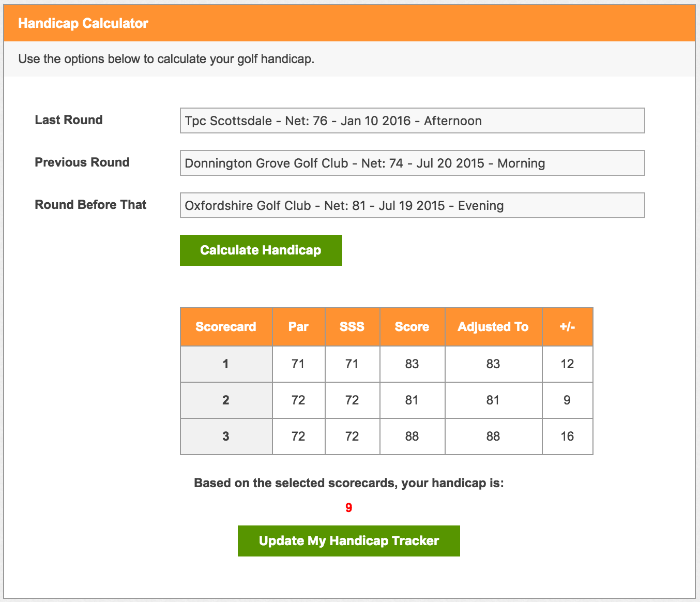Click the red handicap result 9
700x602 pixels.
coord(349,508)
